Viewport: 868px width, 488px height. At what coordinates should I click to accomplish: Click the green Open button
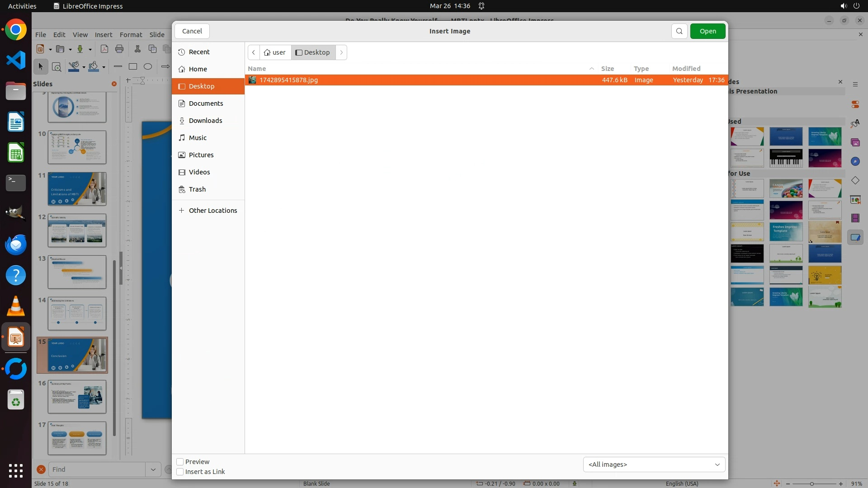pyautogui.click(x=708, y=31)
